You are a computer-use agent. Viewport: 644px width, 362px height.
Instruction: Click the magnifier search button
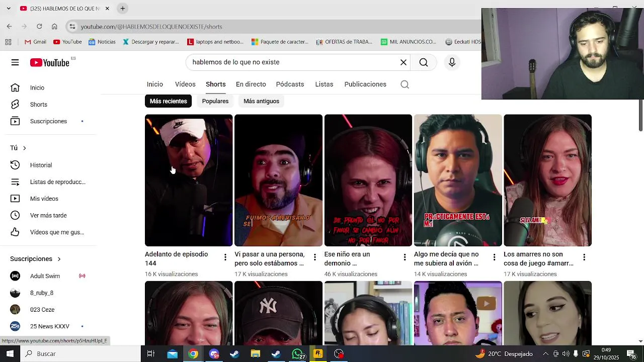(x=424, y=62)
